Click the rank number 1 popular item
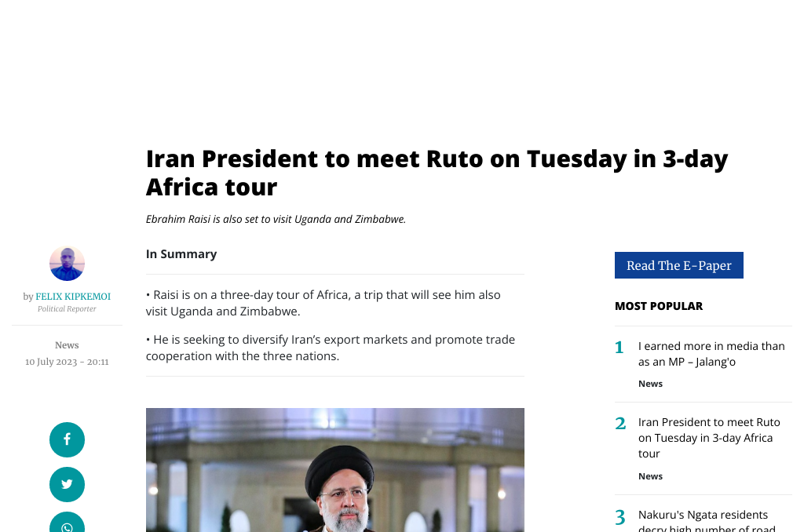The image size is (804, 532). pos(619,348)
